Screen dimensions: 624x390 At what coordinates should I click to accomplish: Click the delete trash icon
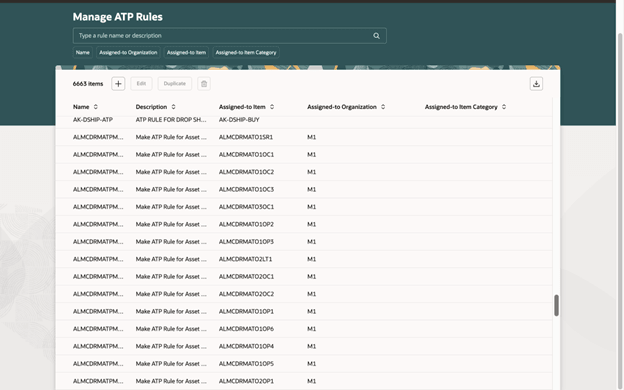204,84
